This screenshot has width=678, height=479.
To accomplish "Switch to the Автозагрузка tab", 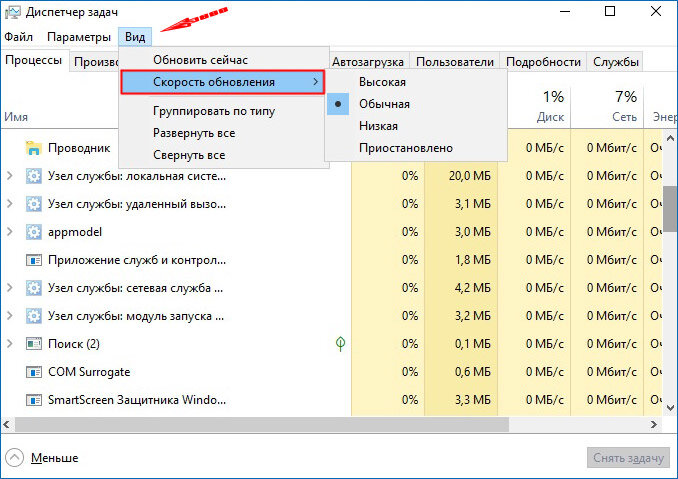I will (368, 62).
